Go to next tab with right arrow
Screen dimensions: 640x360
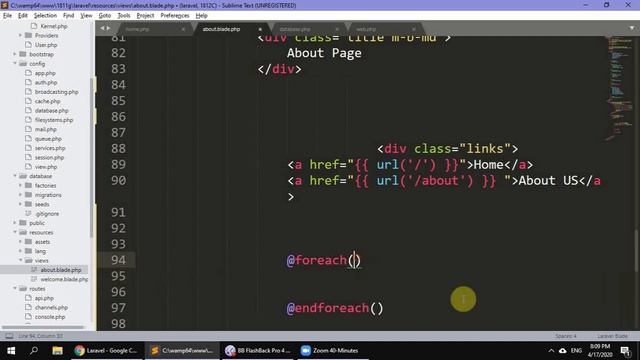[x=109, y=28]
